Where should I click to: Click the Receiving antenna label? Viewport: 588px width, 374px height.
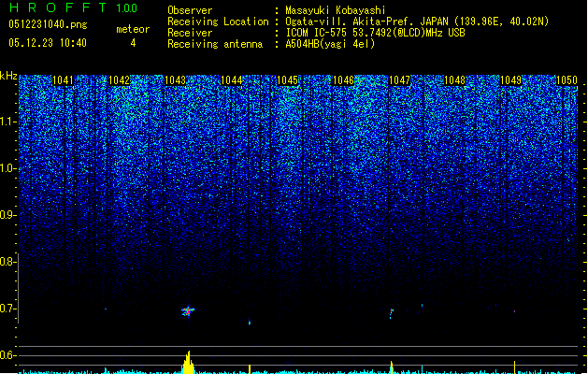(x=215, y=44)
